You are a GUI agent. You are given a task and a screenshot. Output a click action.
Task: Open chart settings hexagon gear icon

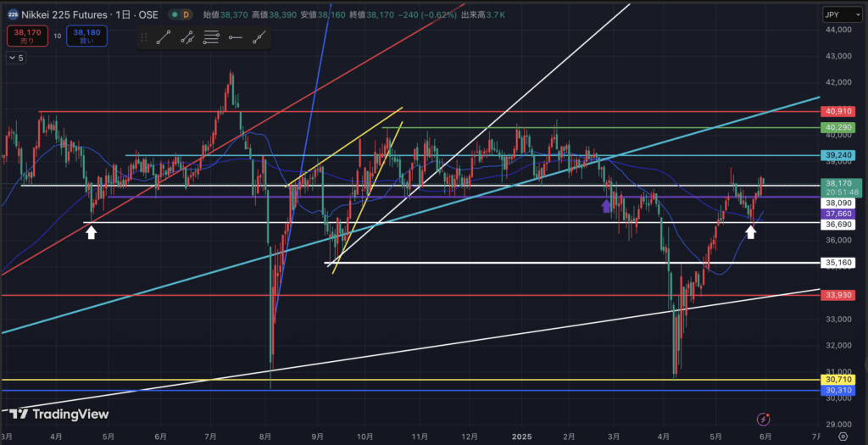[842, 437]
